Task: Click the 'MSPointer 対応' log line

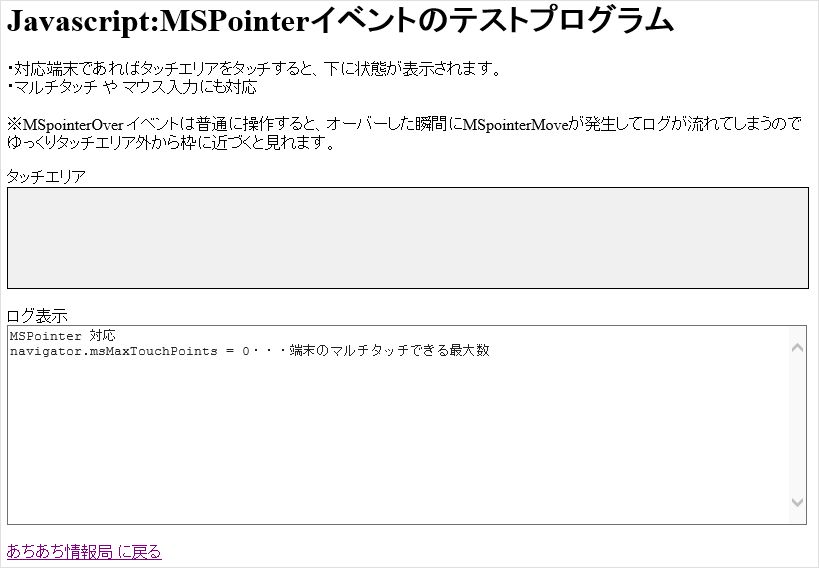Action: pyautogui.click(x=63, y=336)
